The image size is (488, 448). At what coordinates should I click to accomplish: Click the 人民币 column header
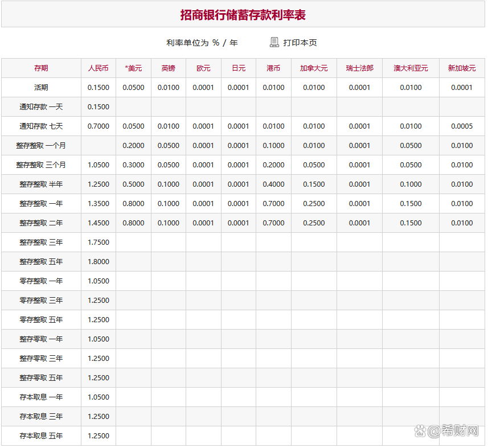(99, 68)
